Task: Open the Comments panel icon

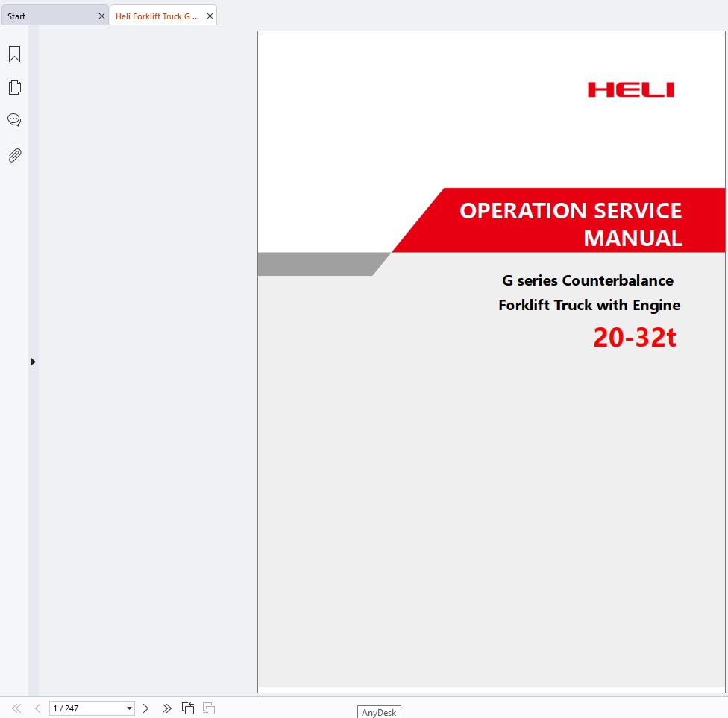Action: [14, 120]
